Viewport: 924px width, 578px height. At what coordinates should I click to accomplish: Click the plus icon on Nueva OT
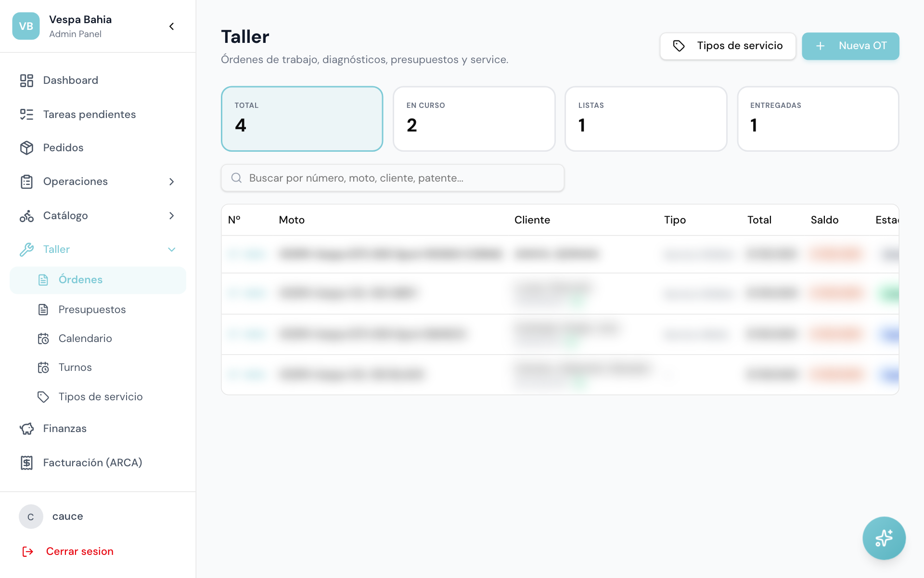coord(821,46)
